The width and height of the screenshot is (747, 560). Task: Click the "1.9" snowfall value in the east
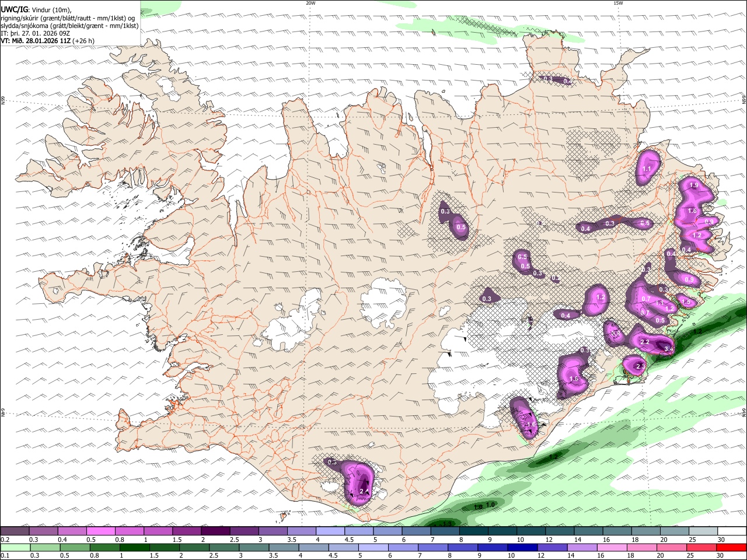click(x=694, y=185)
